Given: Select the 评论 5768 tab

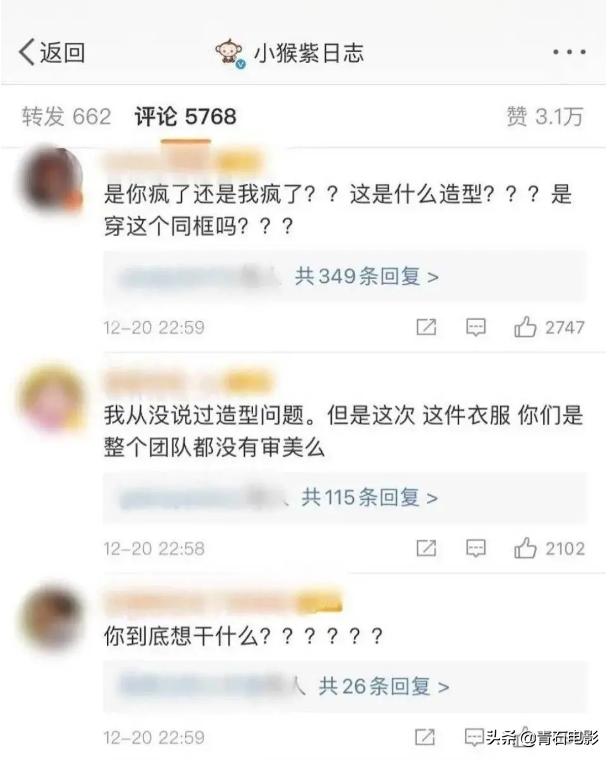Looking at the screenshot, I should (x=186, y=117).
